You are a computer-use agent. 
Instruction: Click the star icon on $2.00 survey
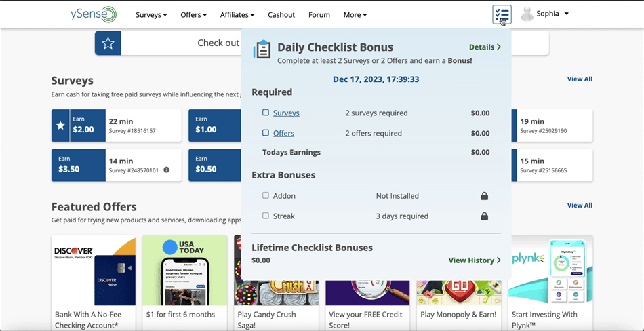pos(60,125)
